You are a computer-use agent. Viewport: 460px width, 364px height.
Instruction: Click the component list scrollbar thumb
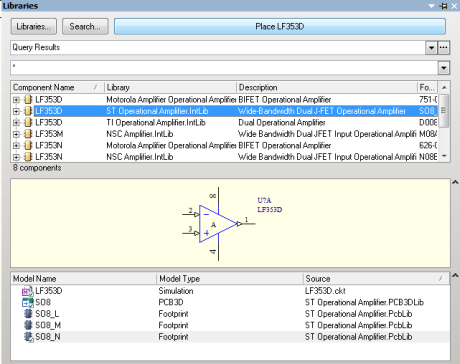(x=444, y=111)
